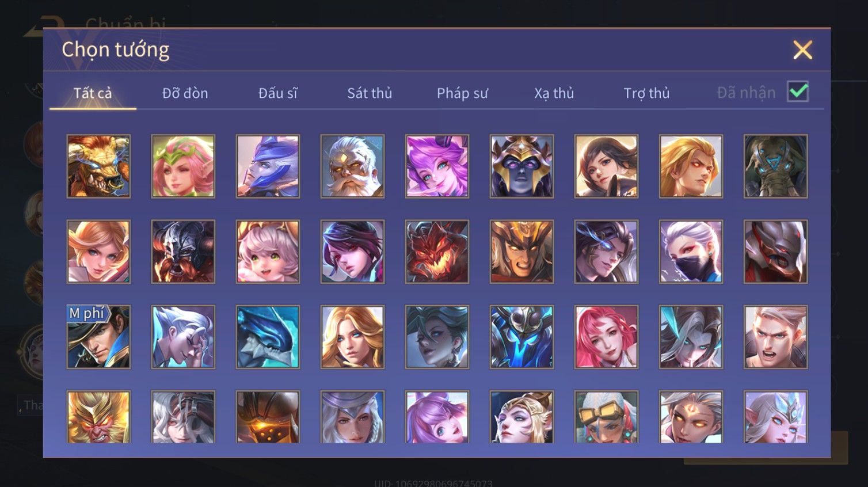Toggle the 'Đã nhận' checkbox
This screenshot has width=868, height=487.
(798, 92)
